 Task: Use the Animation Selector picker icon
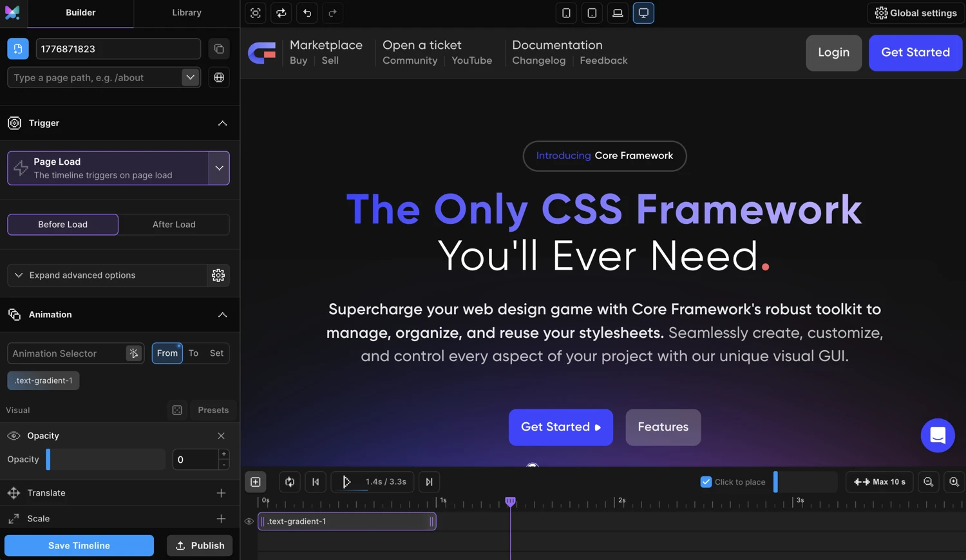tap(133, 353)
